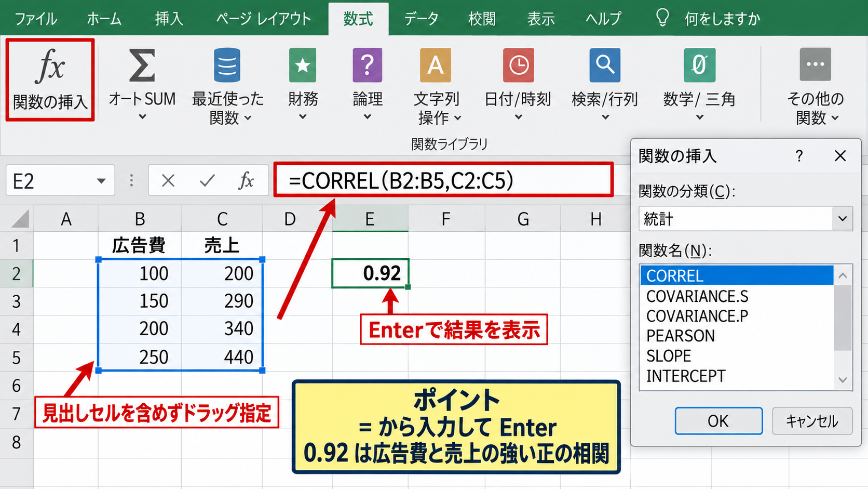This screenshot has height=489, width=868.
Task: Click the dialog help question mark
Action: pos(799,155)
